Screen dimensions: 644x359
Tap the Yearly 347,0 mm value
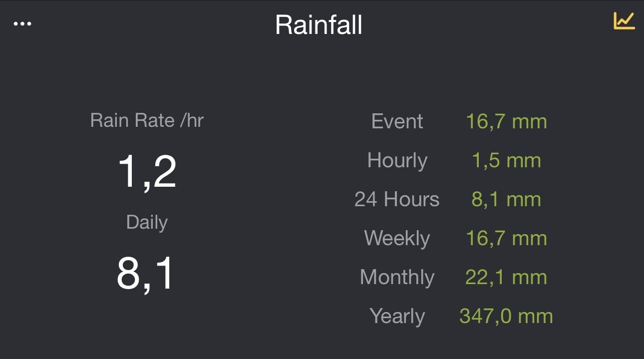(506, 316)
